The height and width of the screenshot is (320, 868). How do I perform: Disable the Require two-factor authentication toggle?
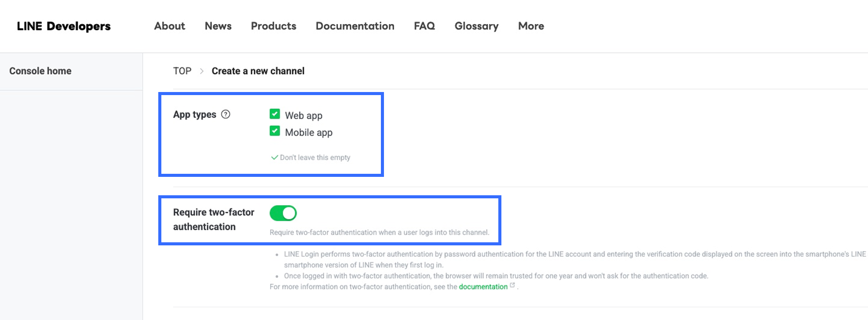pos(283,213)
